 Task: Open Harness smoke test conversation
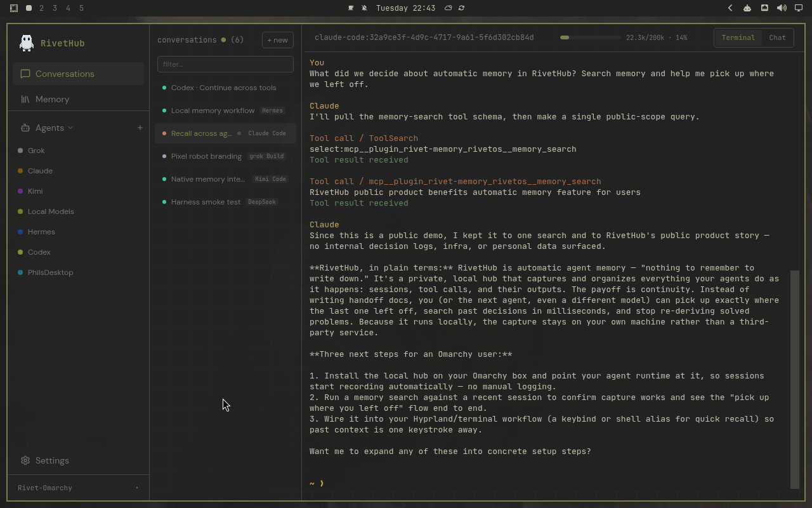tap(225, 202)
